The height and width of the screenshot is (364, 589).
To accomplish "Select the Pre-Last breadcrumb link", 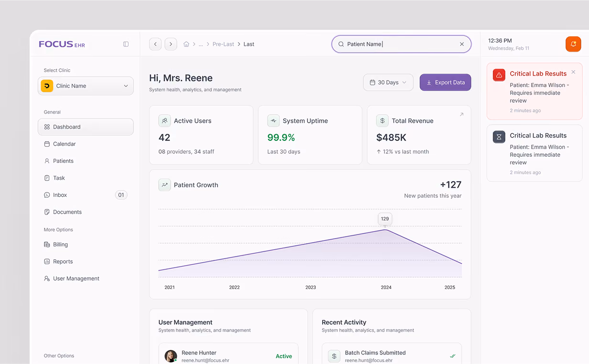I will (223, 44).
